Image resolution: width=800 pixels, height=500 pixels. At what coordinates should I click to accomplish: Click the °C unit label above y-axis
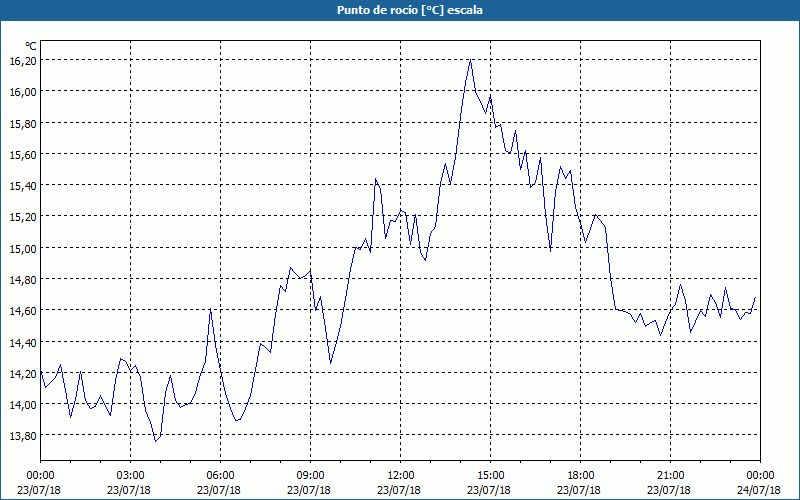pyautogui.click(x=31, y=46)
